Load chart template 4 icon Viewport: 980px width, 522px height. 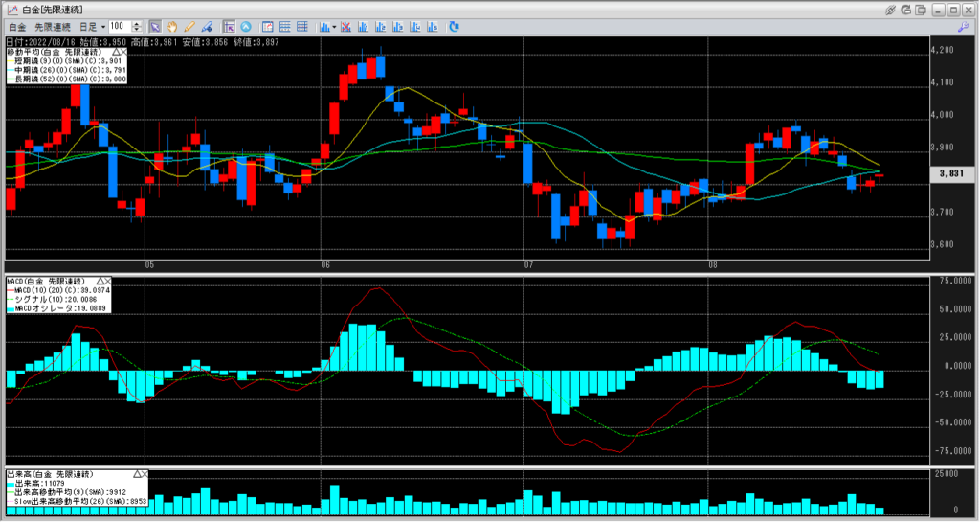point(415,27)
